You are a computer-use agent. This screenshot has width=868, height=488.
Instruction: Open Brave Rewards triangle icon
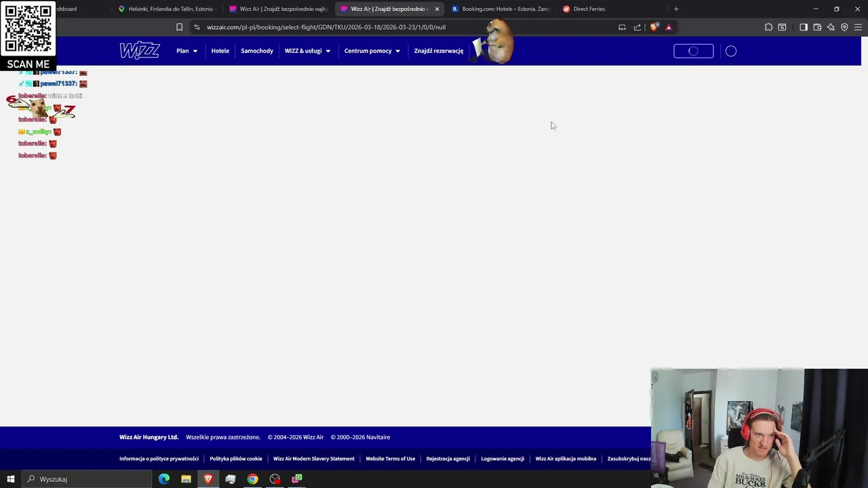[669, 27]
